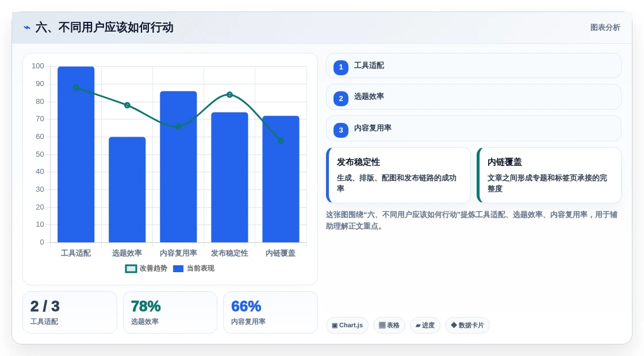Click x-axis label 选题效率
This screenshot has width=644, height=356.
point(127,253)
